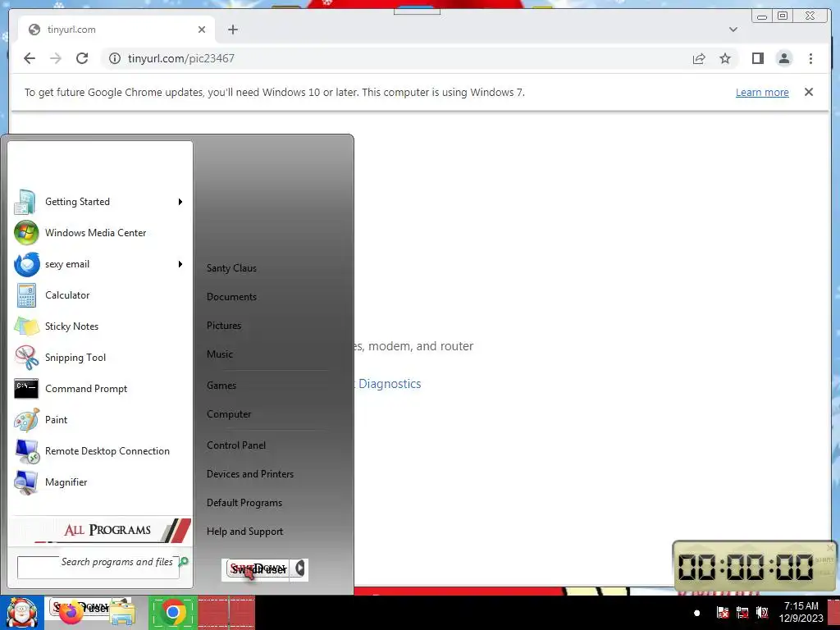Expand the Getting Started submenu arrow
The width and height of the screenshot is (840, 630).
tap(180, 202)
